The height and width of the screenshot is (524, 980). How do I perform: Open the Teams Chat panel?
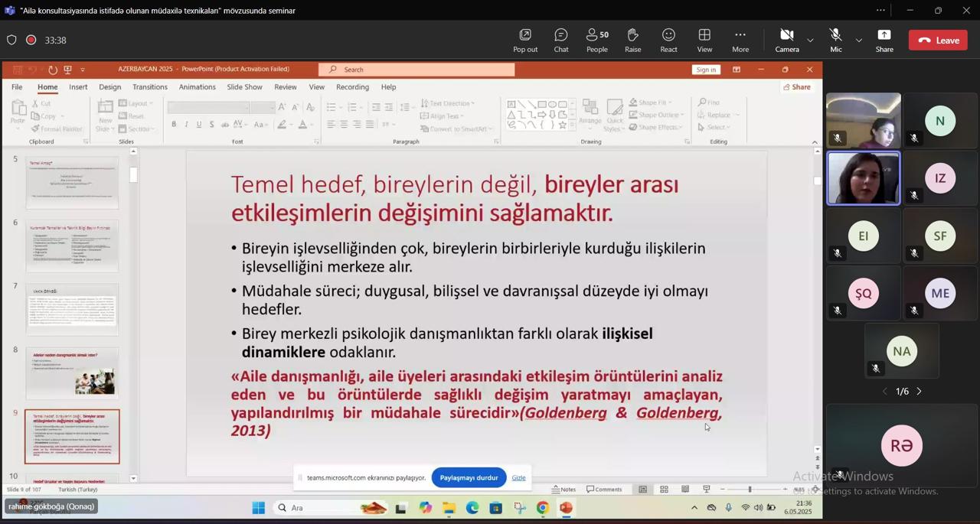(560, 40)
